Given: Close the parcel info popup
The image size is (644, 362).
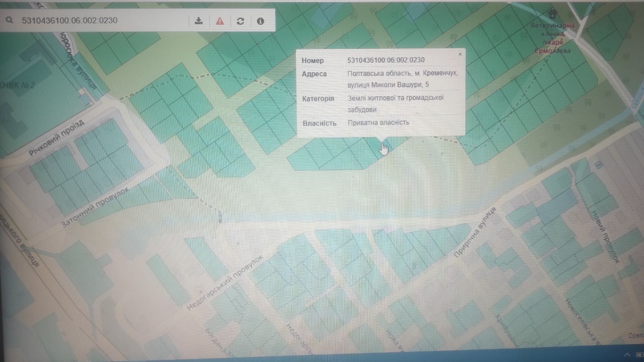Looking at the screenshot, I should click(x=460, y=54).
